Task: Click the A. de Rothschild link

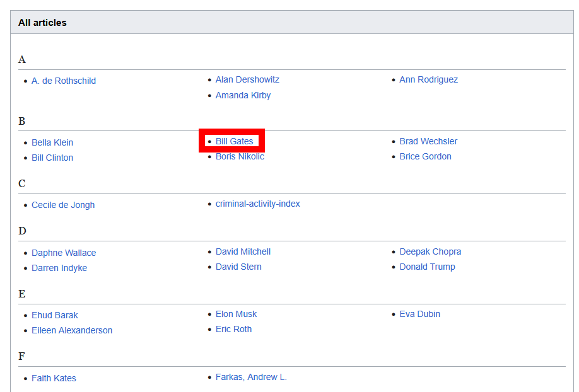Action: tap(64, 81)
